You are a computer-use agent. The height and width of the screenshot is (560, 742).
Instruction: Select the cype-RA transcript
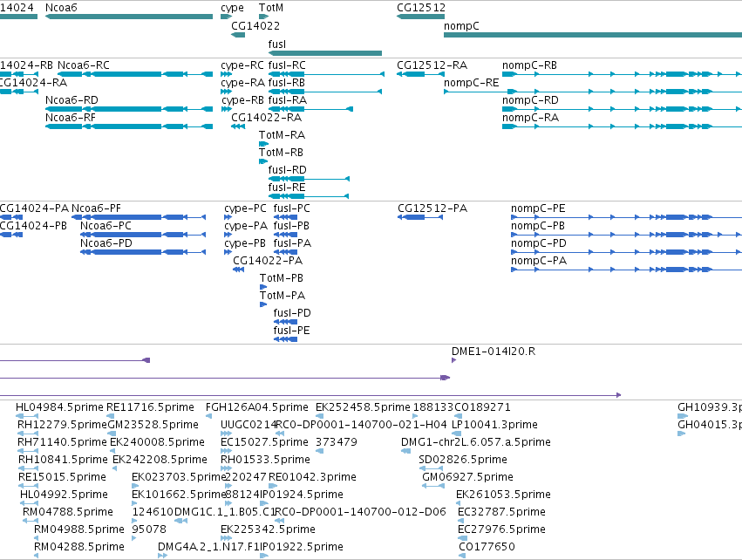[242, 82]
